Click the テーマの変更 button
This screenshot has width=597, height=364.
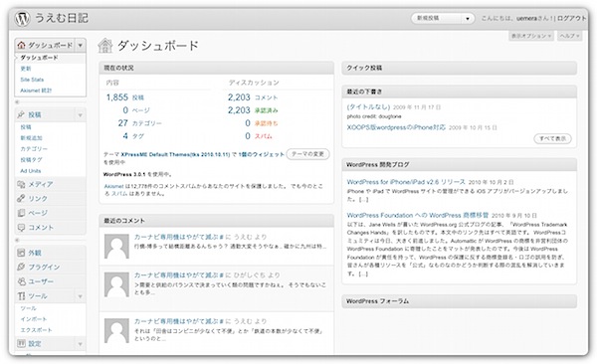(307, 154)
